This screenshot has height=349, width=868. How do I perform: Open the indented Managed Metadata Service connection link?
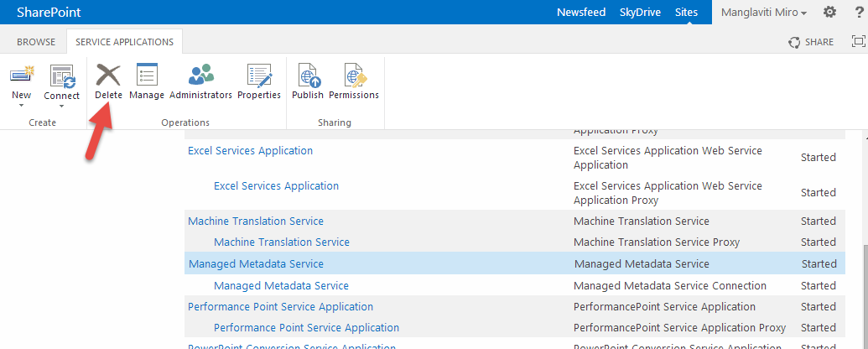click(281, 286)
